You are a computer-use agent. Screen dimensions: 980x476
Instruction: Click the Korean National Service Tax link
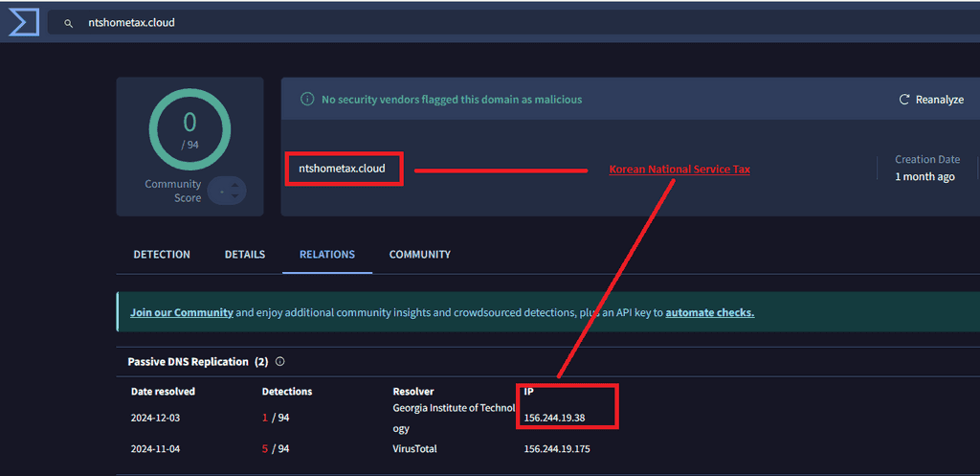[679, 170]
